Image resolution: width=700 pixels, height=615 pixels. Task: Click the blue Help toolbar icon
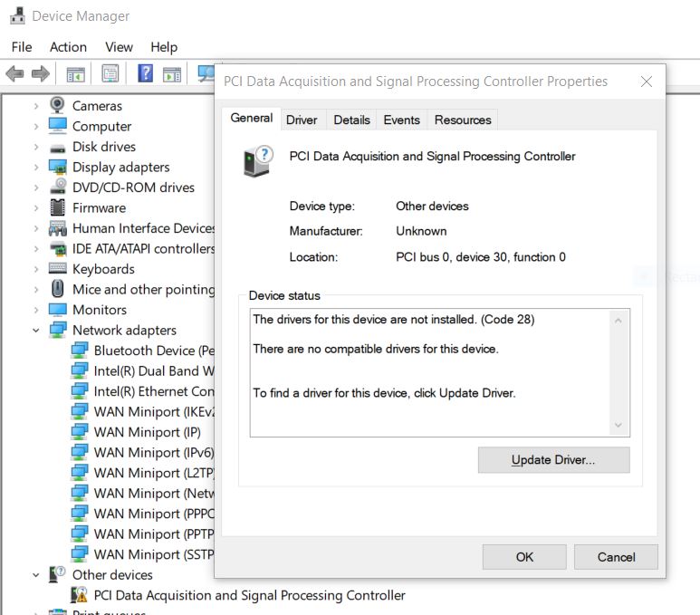pos(145,73)
